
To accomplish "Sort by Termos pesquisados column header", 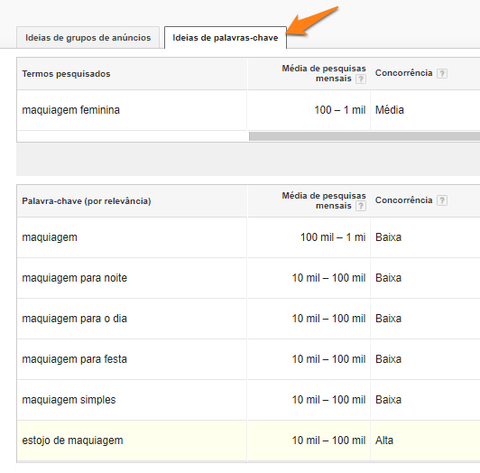I will 66,74.
